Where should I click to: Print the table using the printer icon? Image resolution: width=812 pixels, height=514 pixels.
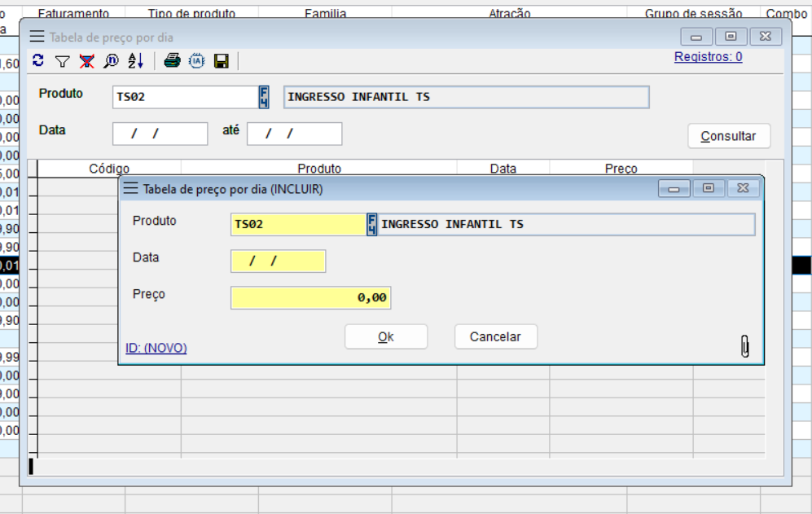point(172,61)
